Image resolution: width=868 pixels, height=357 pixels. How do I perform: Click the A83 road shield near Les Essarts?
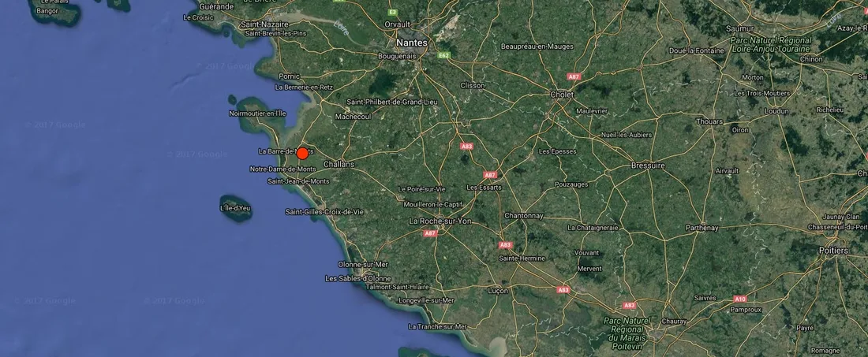466,147
